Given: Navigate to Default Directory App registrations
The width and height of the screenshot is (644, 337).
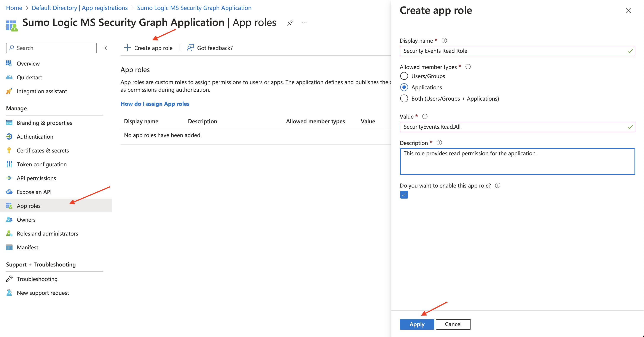Looking at the screenshot, I should [x=80, y=8].
